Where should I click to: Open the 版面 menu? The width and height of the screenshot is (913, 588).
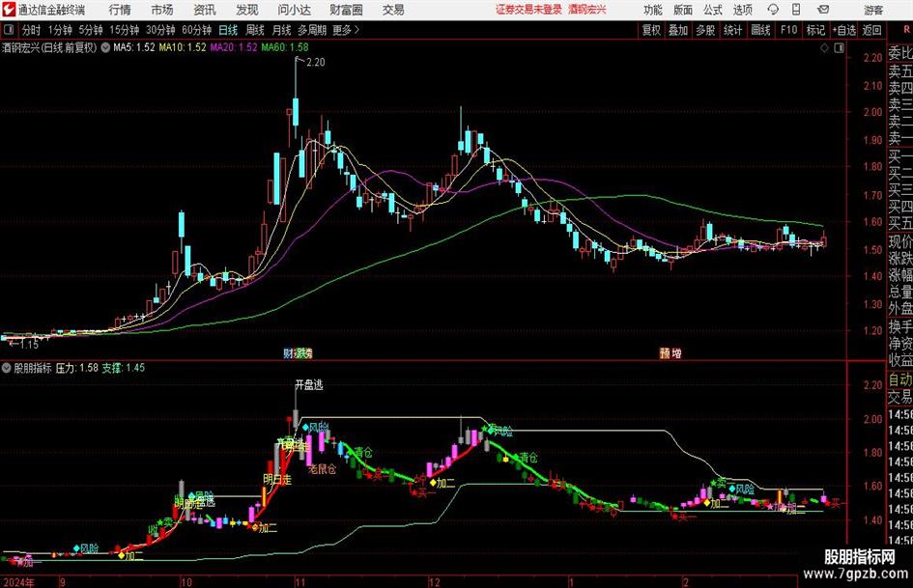click(682, 10)
